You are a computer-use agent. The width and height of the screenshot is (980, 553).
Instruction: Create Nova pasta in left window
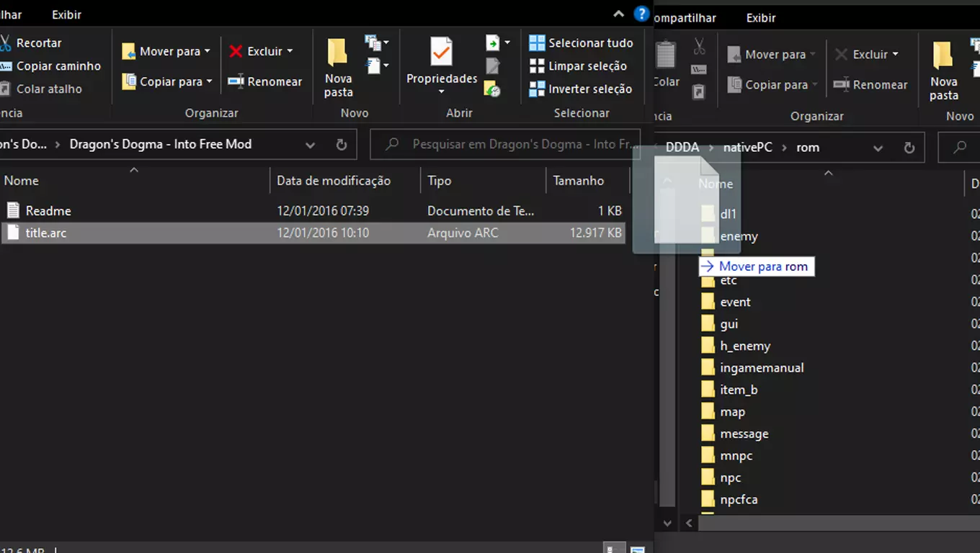[x=338, y=68]
